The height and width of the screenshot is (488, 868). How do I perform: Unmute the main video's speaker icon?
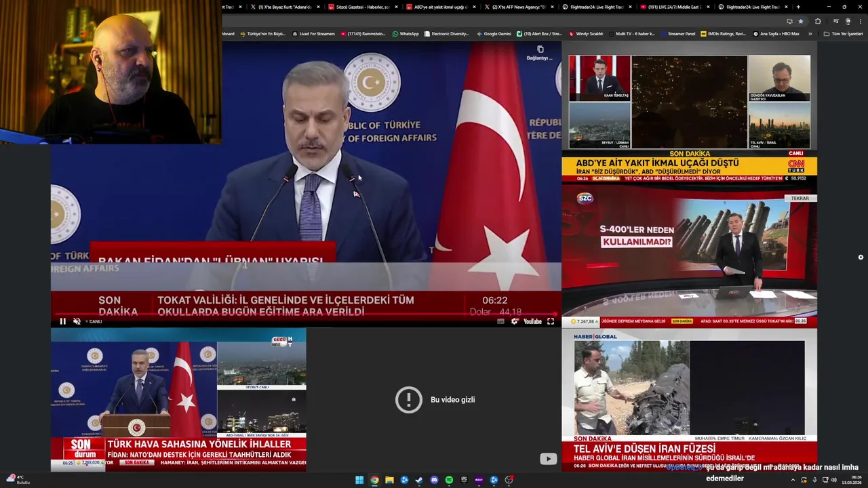(x=77, y=321)
